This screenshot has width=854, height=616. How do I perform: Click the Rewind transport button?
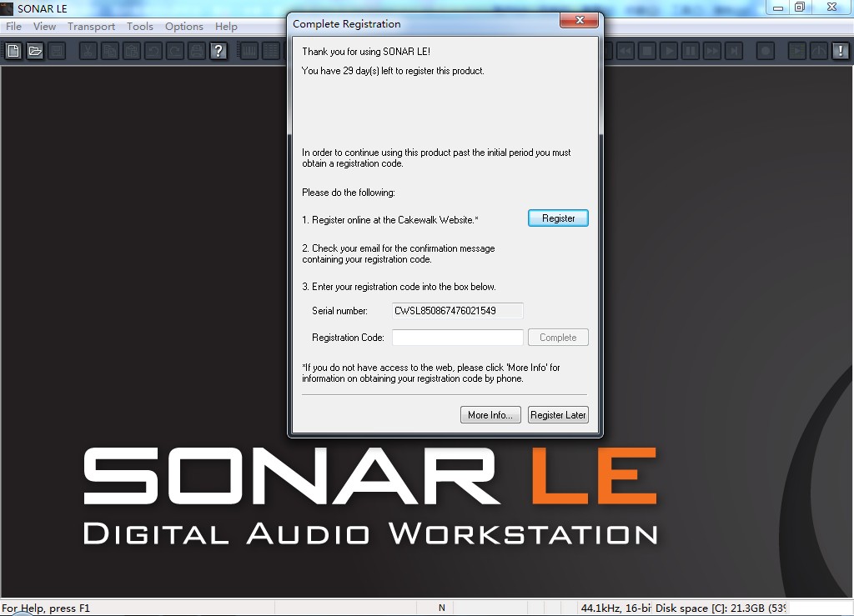(625, 51)
